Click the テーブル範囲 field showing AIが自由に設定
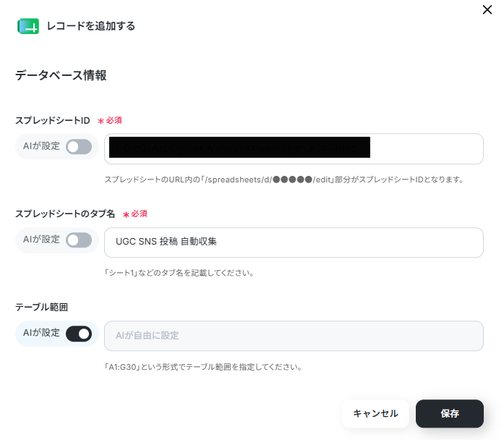Screen dimensions: 504x440 coord(294,336)
